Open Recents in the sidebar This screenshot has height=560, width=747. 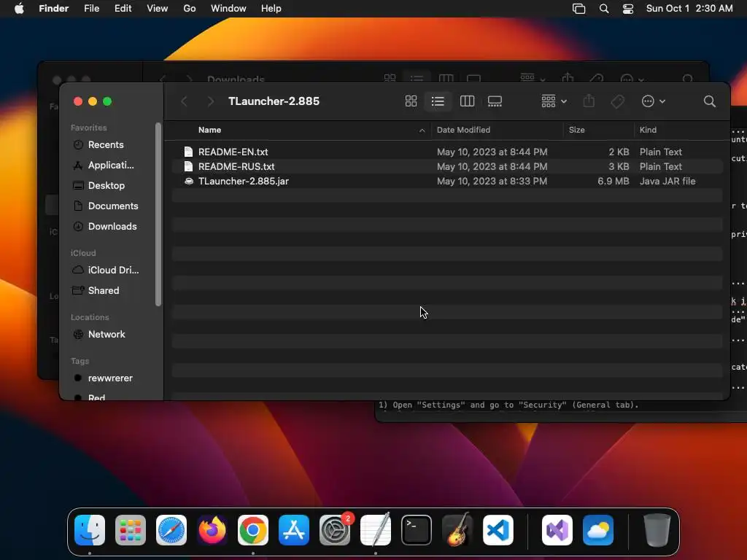tap(106, 145)
